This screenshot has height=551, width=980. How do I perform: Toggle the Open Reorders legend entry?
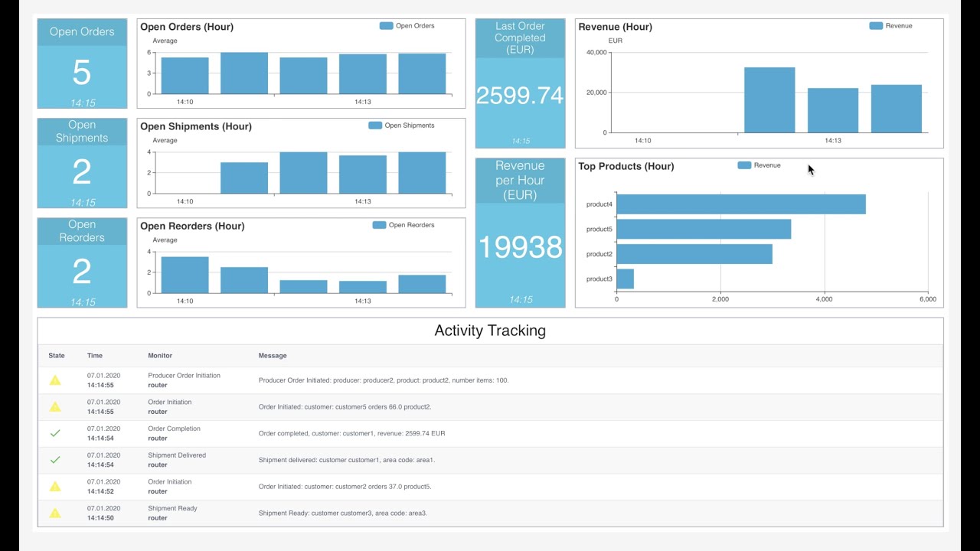click(403, 225)
